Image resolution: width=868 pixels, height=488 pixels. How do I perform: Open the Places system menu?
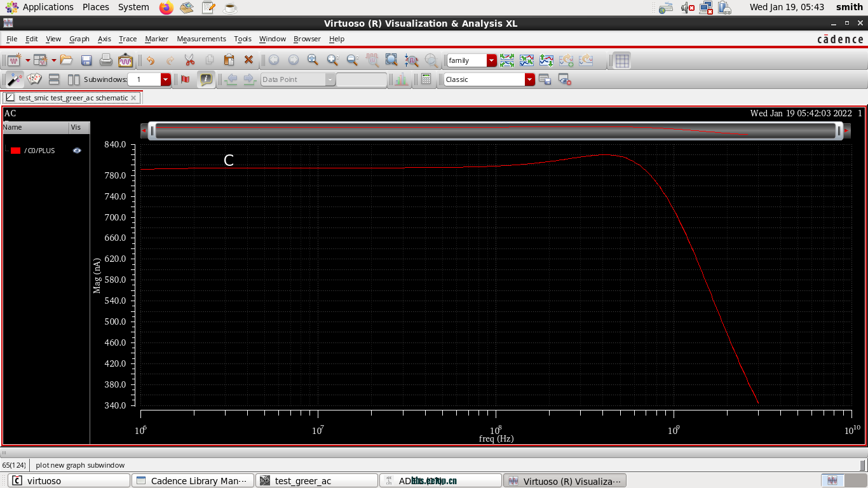click(x=95, y=7)
